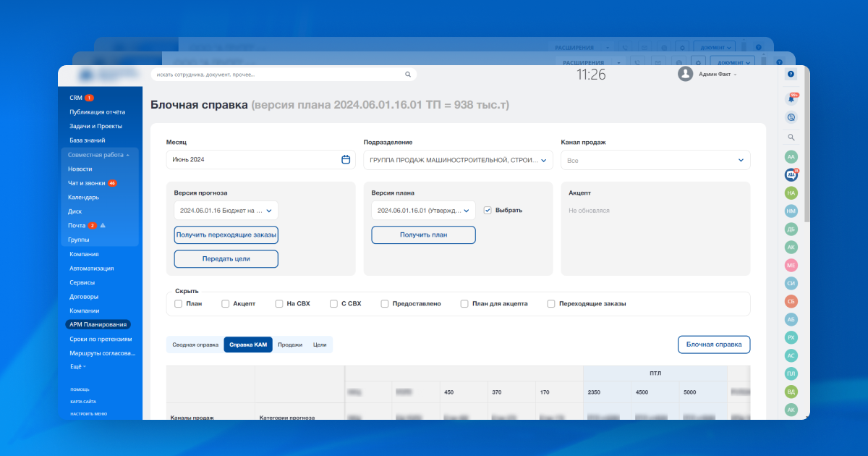Expand the Ещё item in the sidebar
The width and height of the screenshot is (868, 456).
coord(77,367)
